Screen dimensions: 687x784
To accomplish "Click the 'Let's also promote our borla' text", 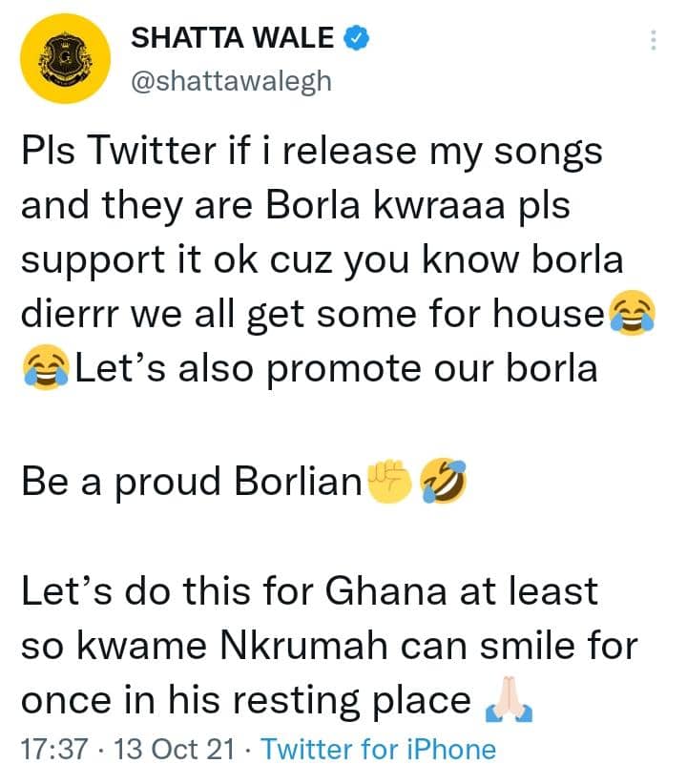I will [336, 369].
